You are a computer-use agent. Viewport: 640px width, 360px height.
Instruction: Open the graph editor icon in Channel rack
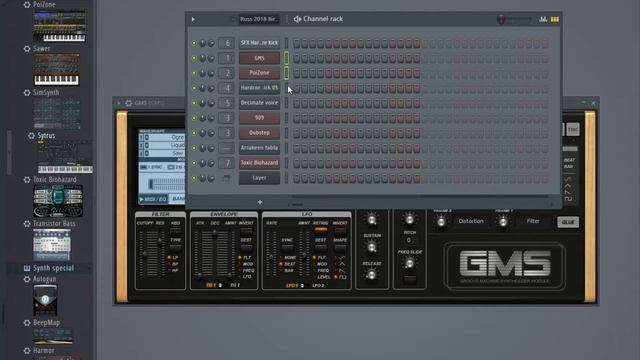[543, 19]
